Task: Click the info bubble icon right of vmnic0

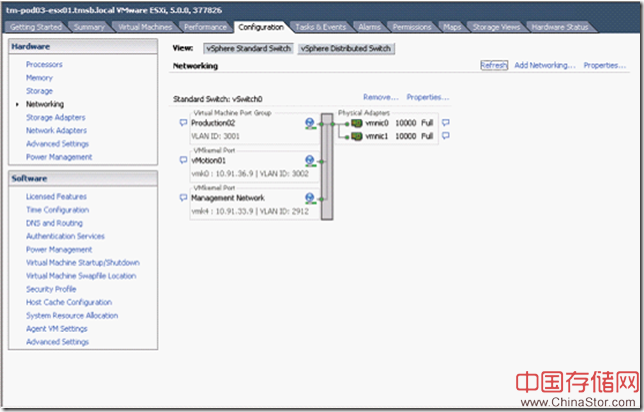Action: click(446, 122)
